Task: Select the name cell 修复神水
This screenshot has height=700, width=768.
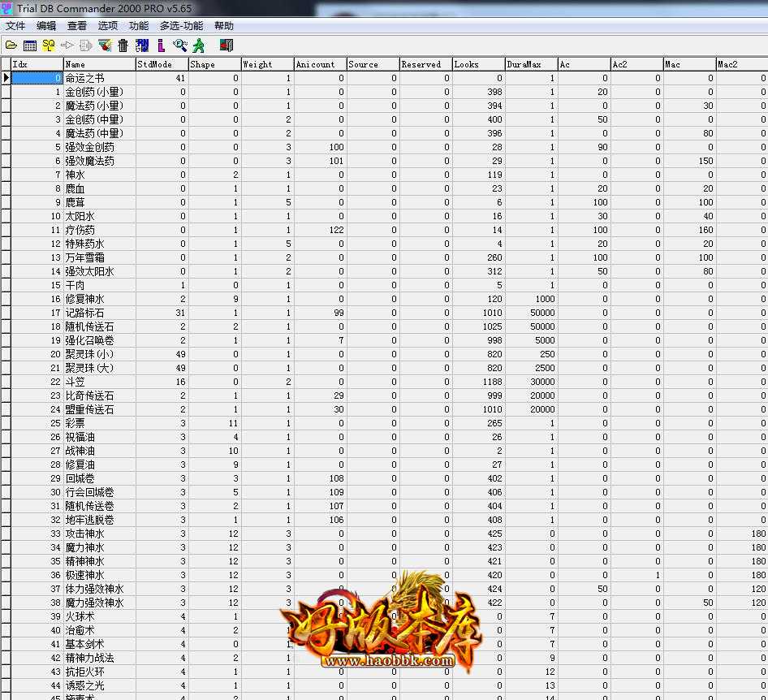Action: (99, 299)
